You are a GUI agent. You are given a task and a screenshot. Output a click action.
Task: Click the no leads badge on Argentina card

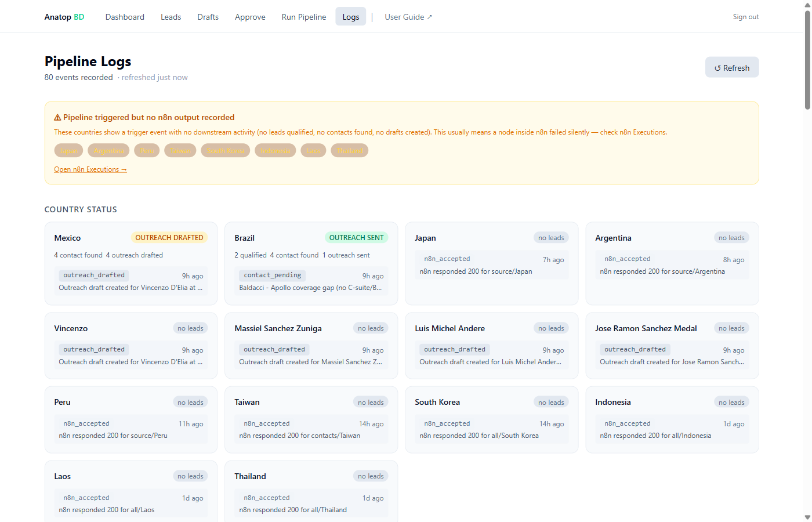(x=731, y=238)
